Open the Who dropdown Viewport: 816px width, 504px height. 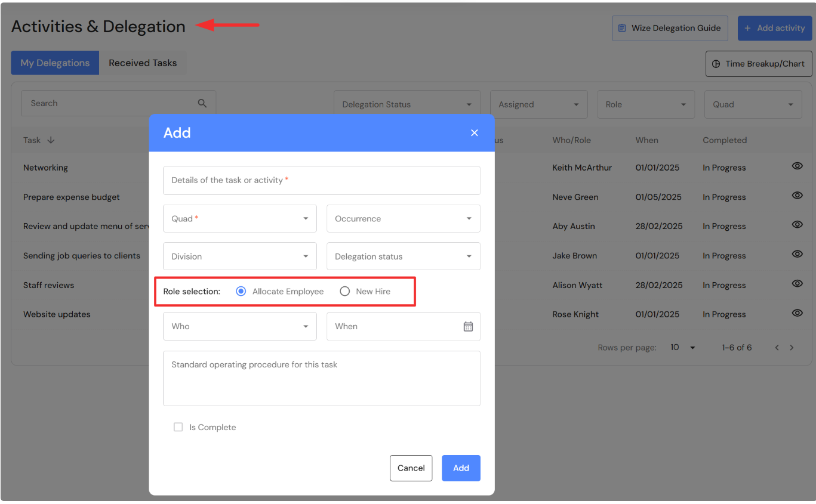click(239, 326)
